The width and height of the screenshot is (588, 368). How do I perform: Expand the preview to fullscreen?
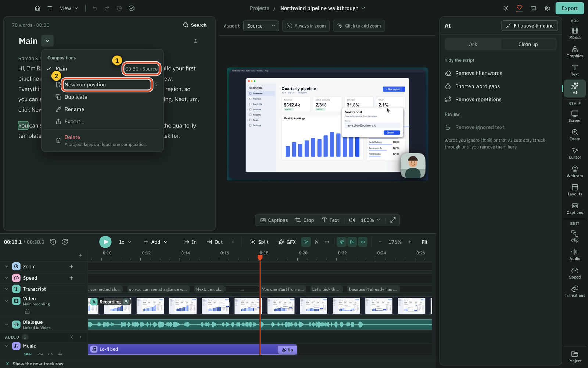point(393,220)
